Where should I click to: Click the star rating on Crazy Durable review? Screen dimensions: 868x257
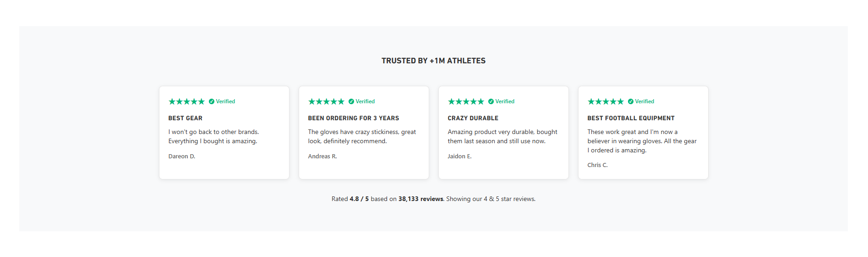click(x=466, y=101)
